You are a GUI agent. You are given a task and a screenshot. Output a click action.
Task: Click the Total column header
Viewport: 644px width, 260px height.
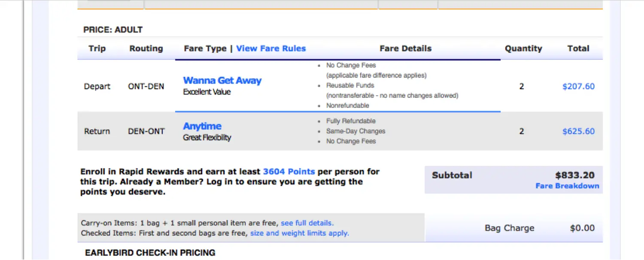578,48
